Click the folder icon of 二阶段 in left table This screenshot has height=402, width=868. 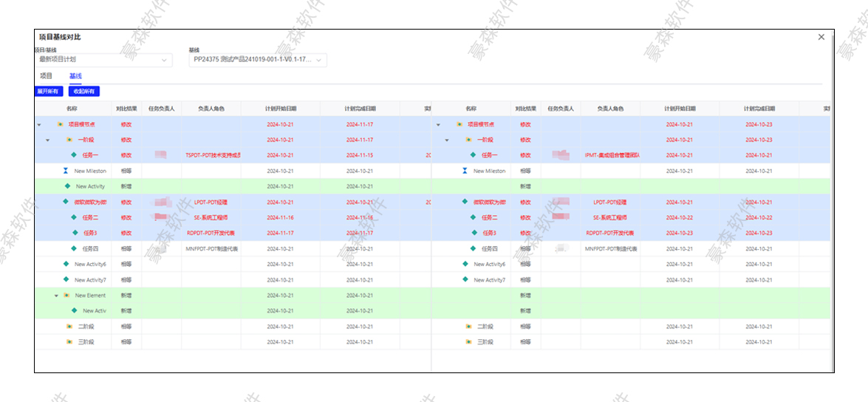tap(69, 326)
